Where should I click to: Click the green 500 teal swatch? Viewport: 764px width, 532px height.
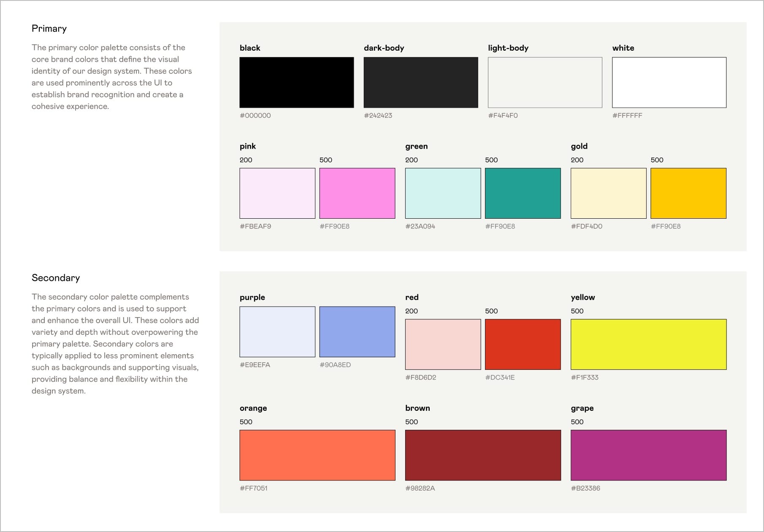click(x=523, y=193)
